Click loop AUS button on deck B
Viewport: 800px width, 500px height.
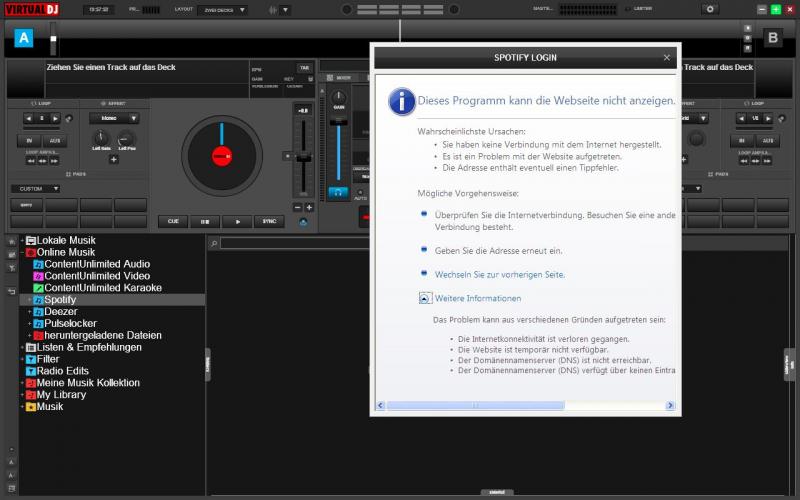(767, 141)
